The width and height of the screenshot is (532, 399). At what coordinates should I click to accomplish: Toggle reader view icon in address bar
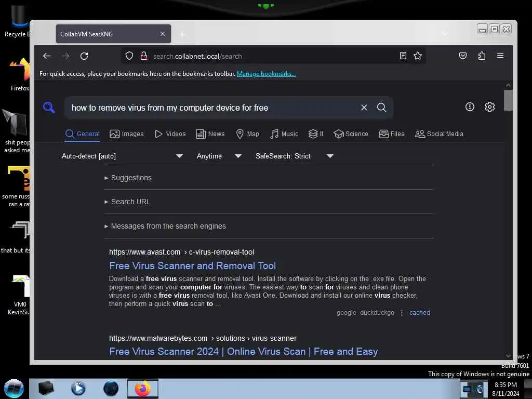(403, 56)
